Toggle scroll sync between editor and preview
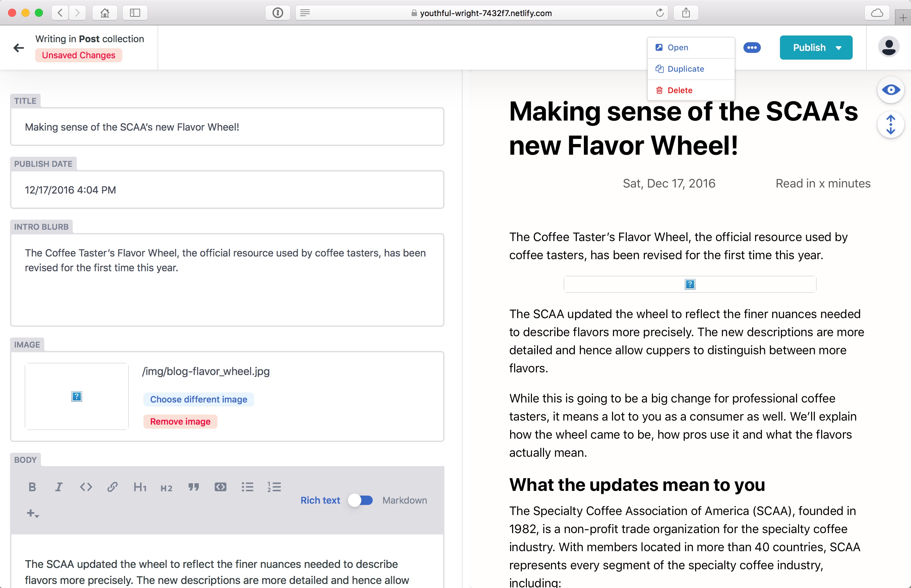This screenshot has width=911, height=588. click(x=891, y=125)
